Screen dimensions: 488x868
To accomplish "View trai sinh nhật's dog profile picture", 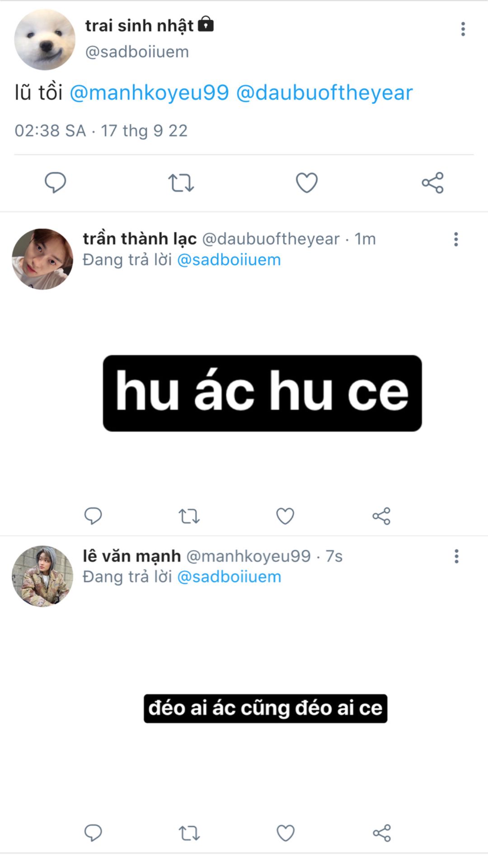I will click(x=45, y=40).
